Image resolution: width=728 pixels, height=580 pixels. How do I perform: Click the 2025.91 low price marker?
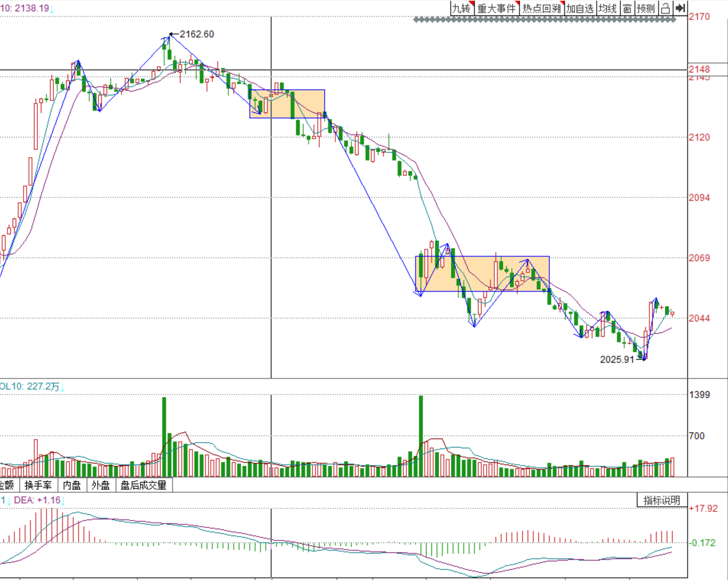617,360
